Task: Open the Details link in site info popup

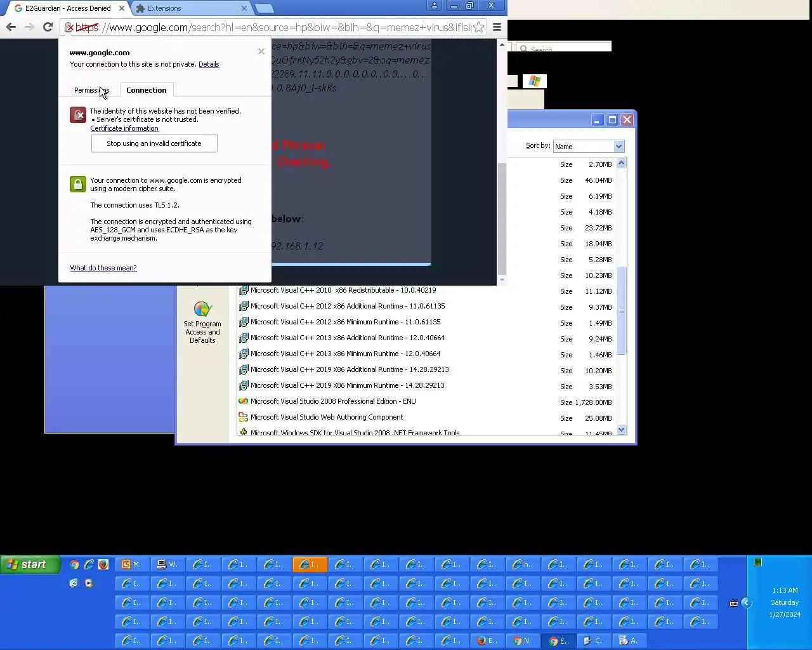Action: (x=209, y=64)
